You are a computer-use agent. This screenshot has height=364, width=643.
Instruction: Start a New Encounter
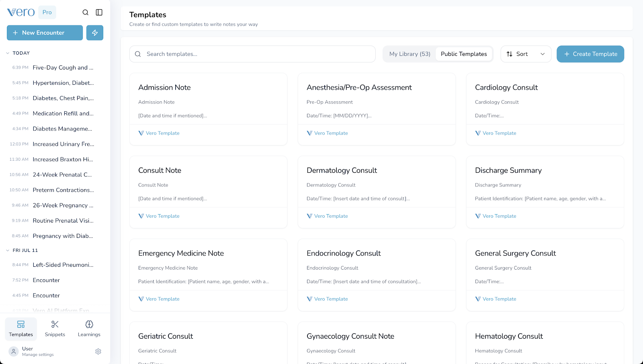click(45, 33)
